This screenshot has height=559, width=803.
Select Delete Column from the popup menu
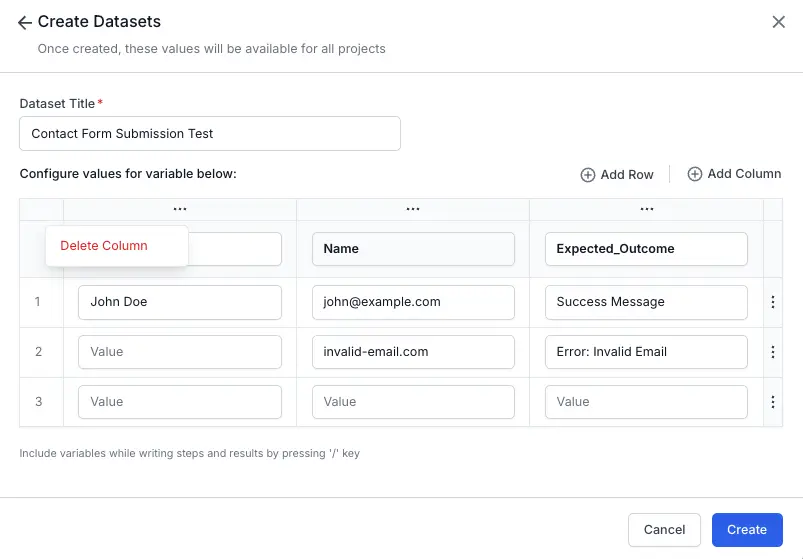(x=104, y=246)
